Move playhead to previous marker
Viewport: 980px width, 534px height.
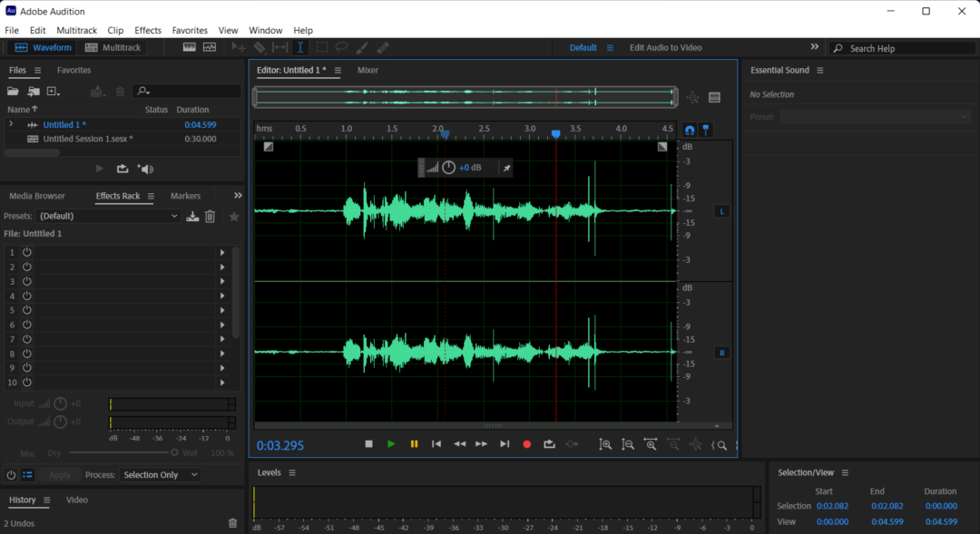pos(436,444)
